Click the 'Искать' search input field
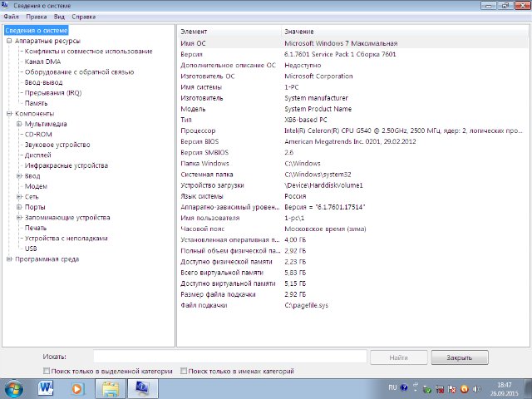Image resolution: width=532 pixels, height=399 pixels. [x=229, y=357]
